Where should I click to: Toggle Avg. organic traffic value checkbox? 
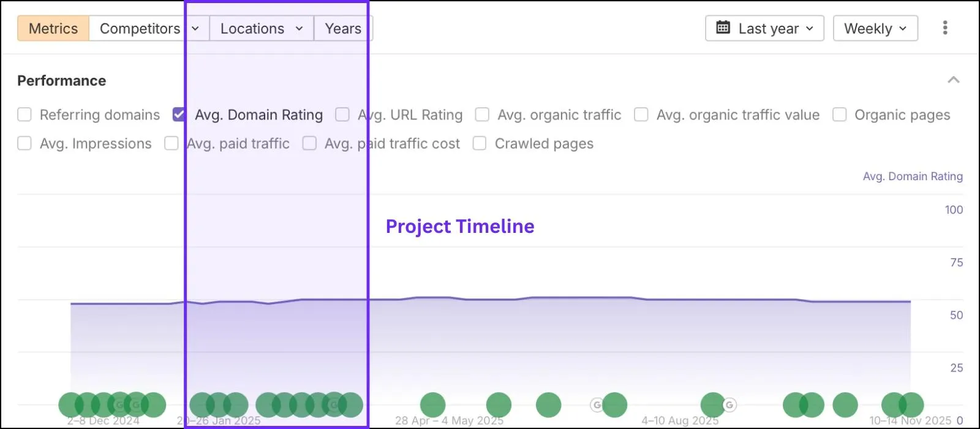coord(641,115)
